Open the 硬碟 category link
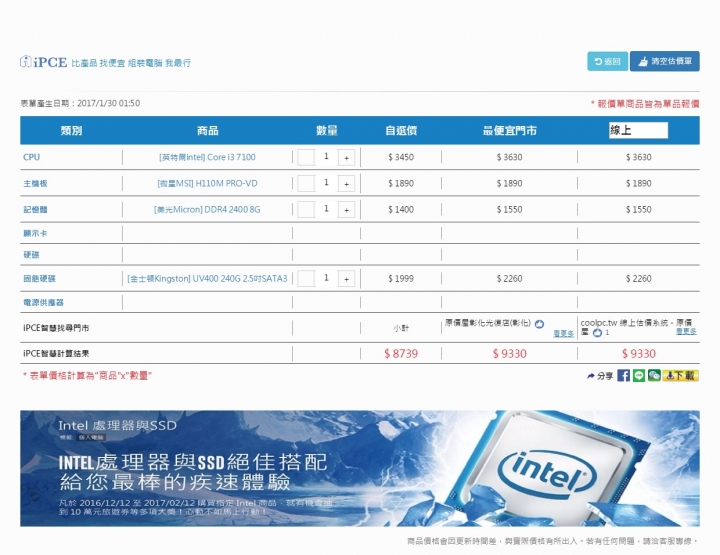Screen dimensions: 720x555 click(31, 255)
